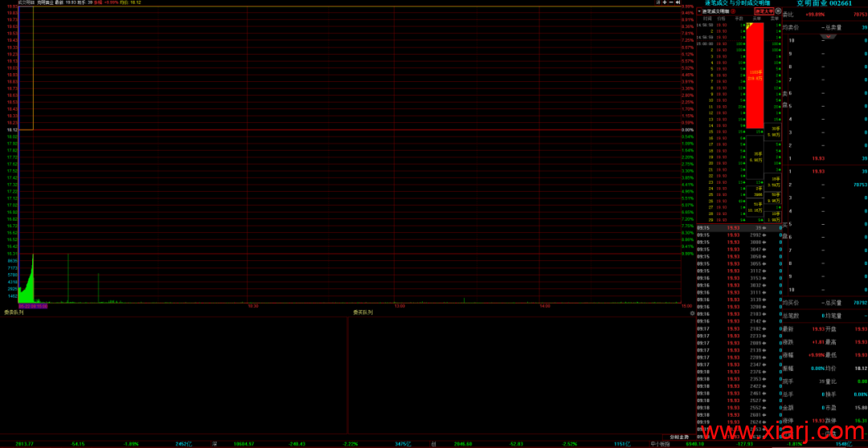Viewport: 868px width, 448px height.
Task: Click the 分时盘势 tab at the bottom
Action: (678, 437)
